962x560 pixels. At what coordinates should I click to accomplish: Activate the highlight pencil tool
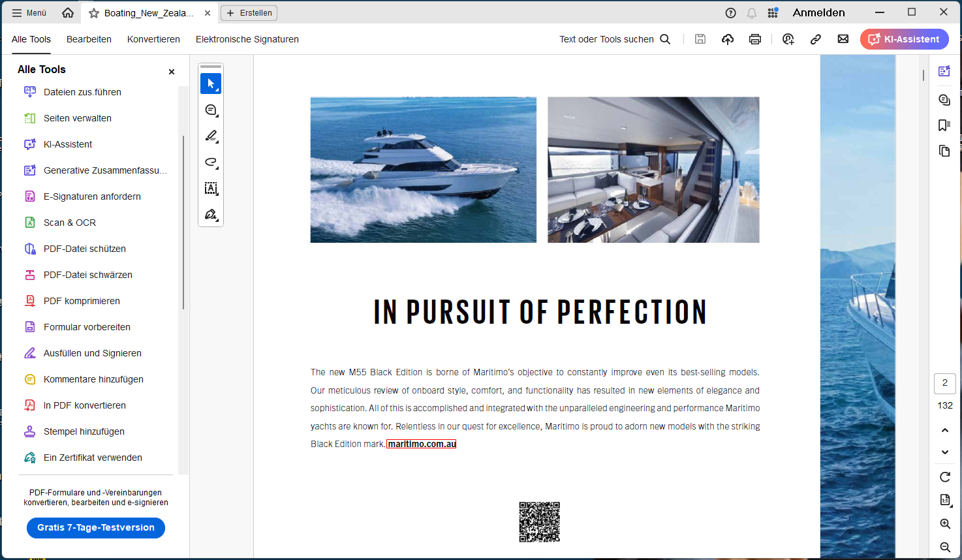point(211,136)
